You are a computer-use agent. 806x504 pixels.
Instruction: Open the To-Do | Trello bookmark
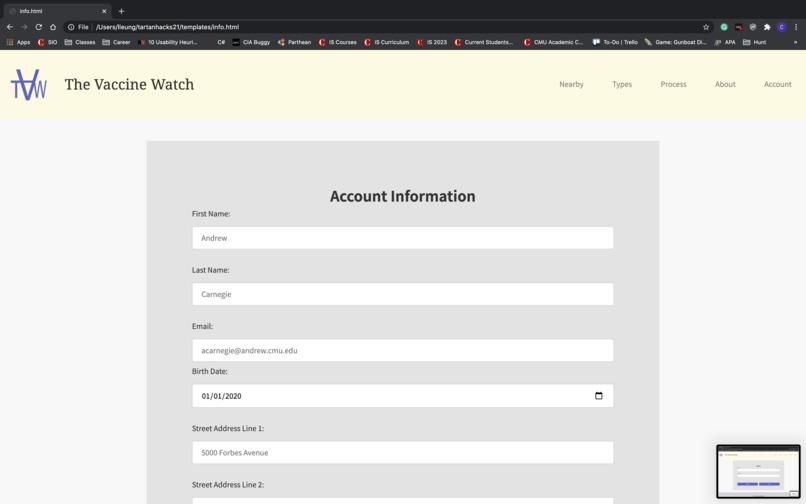pyautogui.click(x=615, y=42)
